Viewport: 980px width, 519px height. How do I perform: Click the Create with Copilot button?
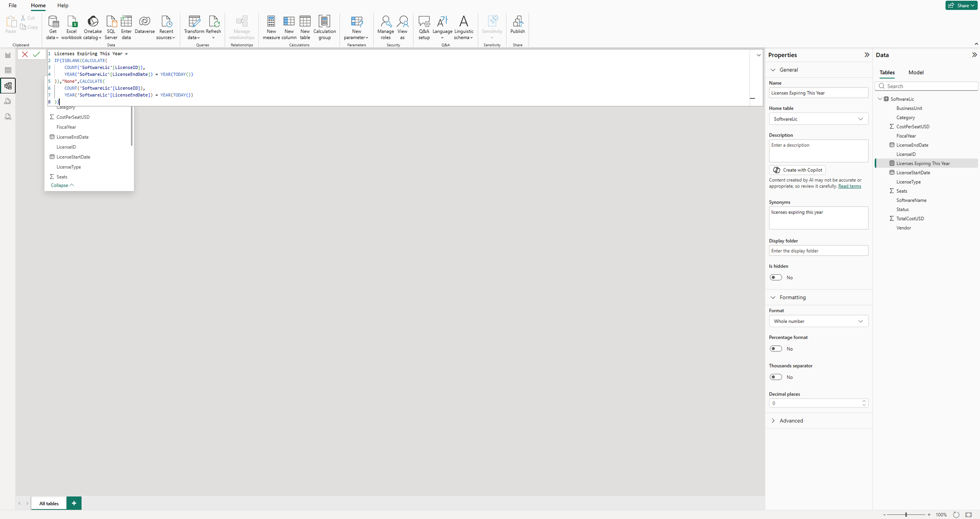point(797,170)
